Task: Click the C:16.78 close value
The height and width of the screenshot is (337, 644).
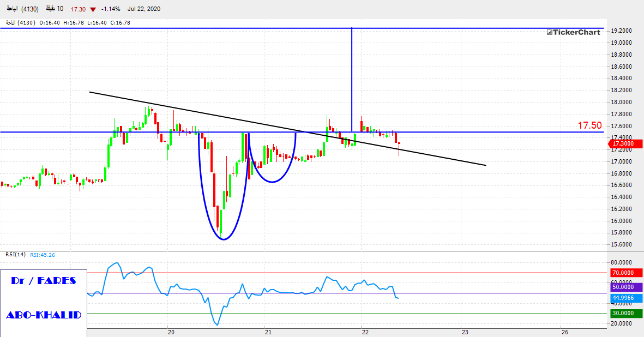Action: 120,22
